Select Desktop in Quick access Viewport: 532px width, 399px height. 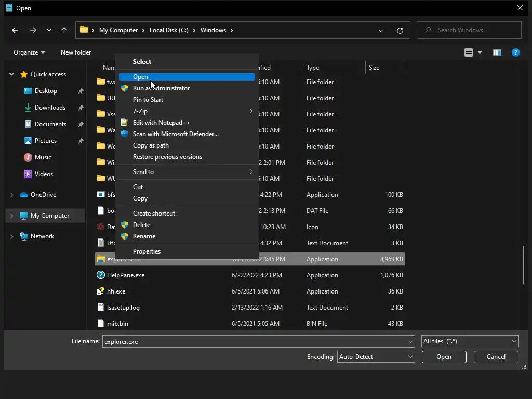tap(46, 91)
